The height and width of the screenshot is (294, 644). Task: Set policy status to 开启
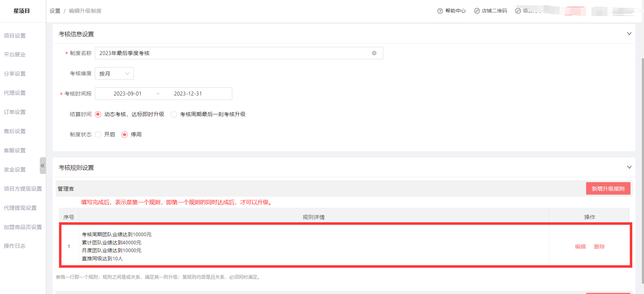pyautogui.click(x=98, y=135)
